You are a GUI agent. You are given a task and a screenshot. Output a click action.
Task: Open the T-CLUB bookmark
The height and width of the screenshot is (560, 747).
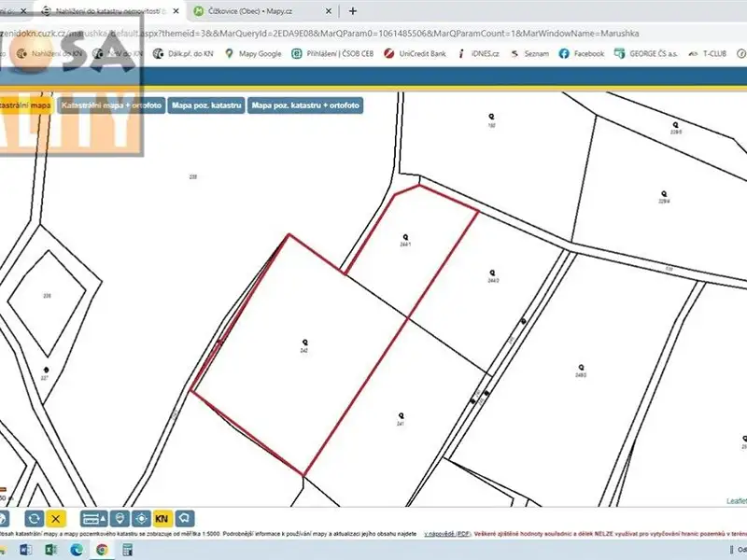(707, 54)
